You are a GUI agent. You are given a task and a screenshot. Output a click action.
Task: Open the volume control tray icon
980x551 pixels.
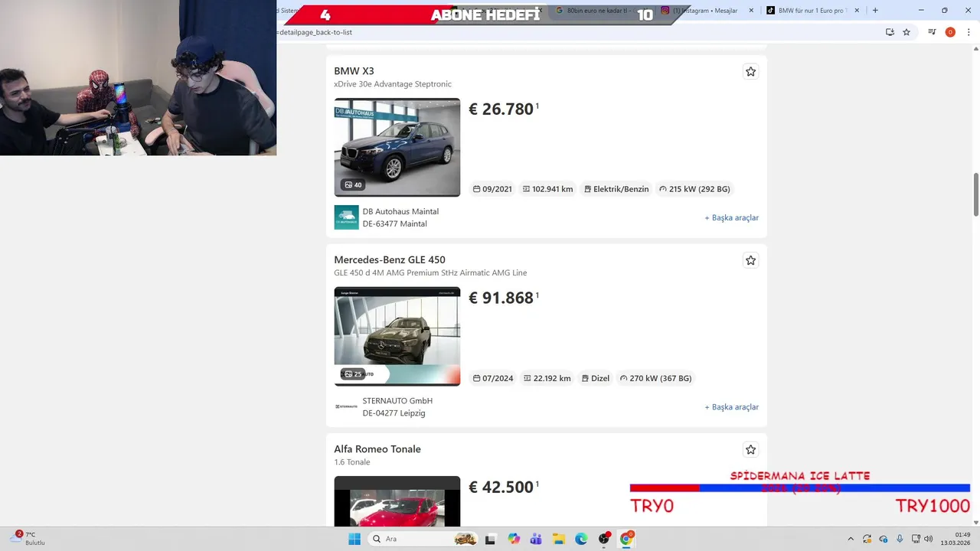[x=929, y=539]
